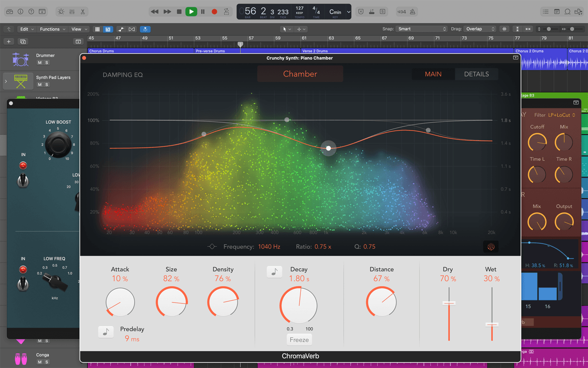
Task: Open the pointer tool dropdown
Action: click(x=287, y=29)
